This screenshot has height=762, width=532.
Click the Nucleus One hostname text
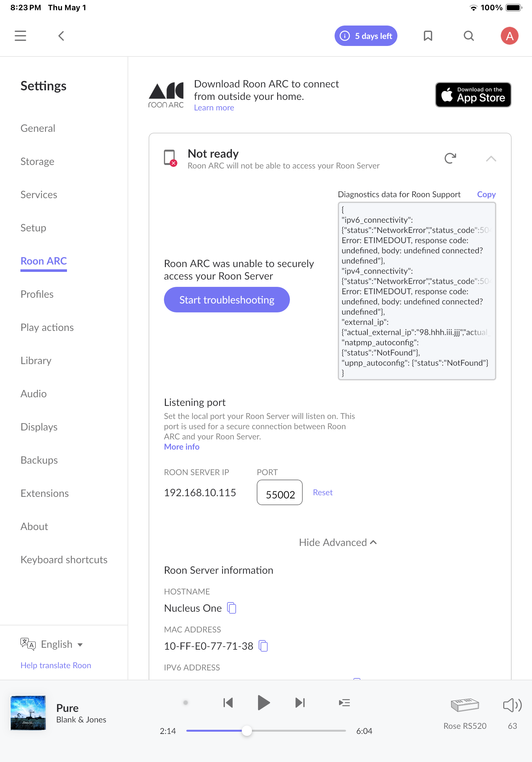[193, 608]
